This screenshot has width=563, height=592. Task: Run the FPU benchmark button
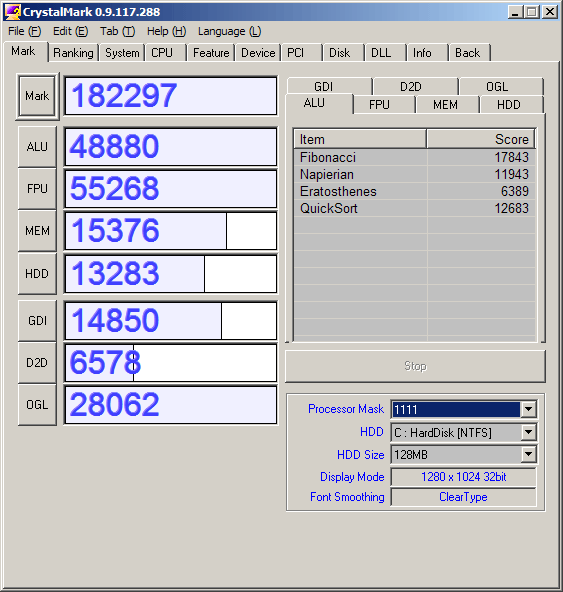point(37,189)
